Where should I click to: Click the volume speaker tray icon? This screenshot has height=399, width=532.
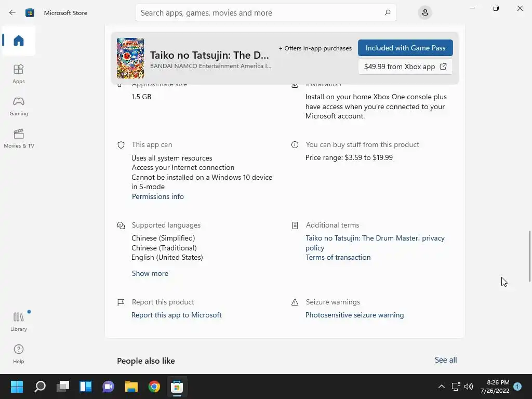point(469,387)
